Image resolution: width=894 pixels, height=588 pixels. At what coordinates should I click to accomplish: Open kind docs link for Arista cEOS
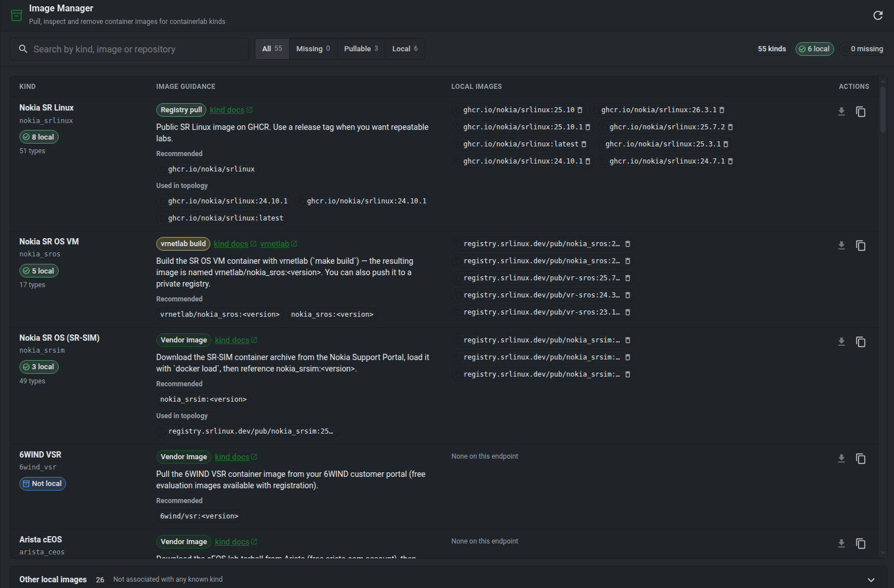tap(236, 542)
